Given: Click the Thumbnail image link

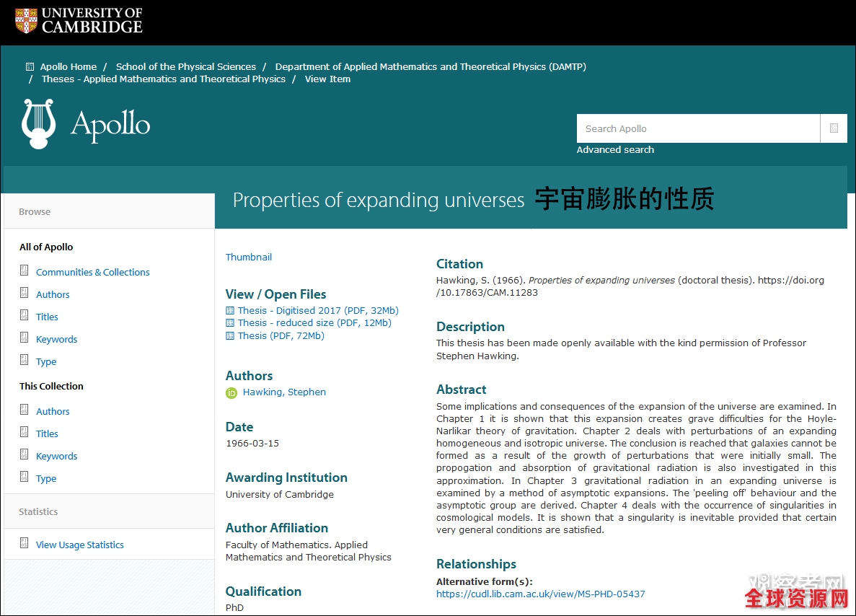Looking at the screenshot, I should tap(249, 258).
